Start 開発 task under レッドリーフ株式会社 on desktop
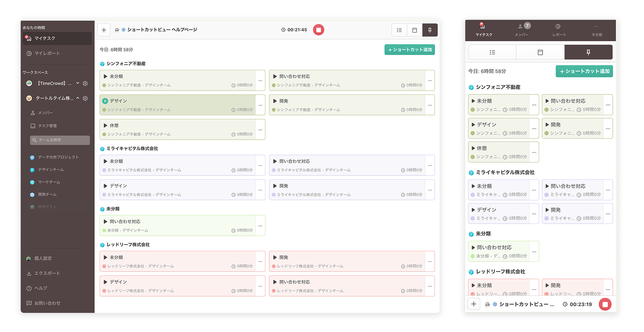Viewport: 644px width, 332px height. click(275, 257)
